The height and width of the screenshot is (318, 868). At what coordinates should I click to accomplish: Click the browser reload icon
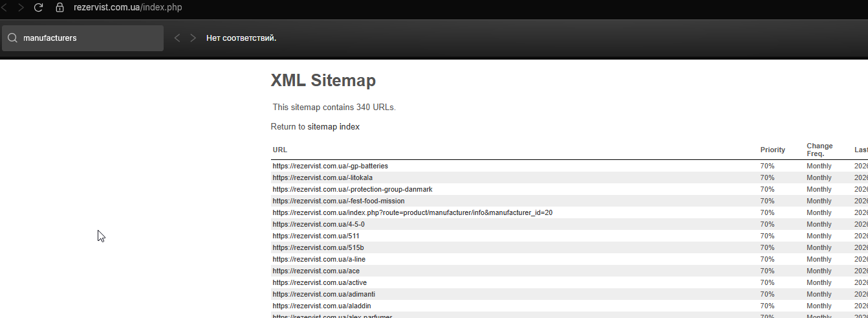click(38, 8)
